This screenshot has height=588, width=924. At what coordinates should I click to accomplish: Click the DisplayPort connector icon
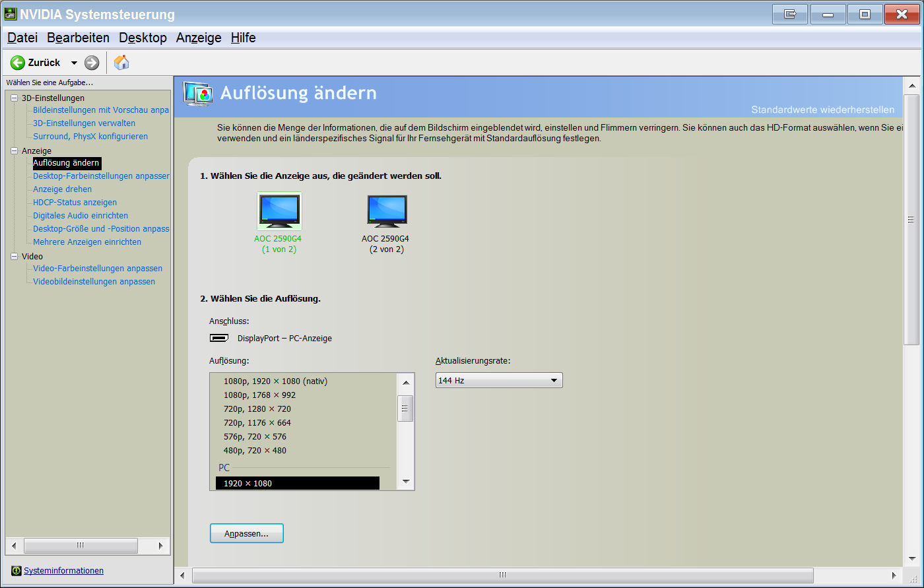click(219, 339)
